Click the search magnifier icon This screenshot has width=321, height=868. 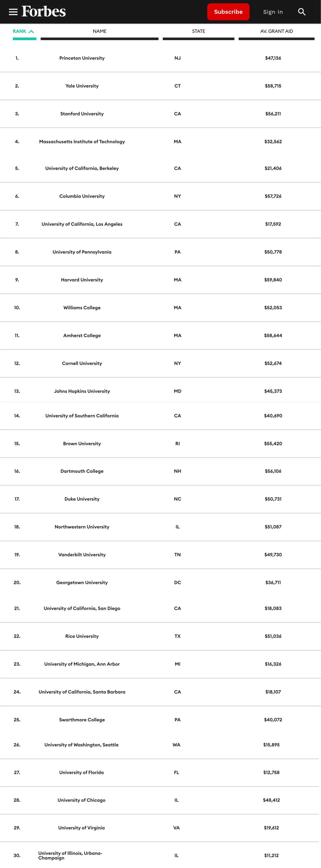click(x=301, y=12)
